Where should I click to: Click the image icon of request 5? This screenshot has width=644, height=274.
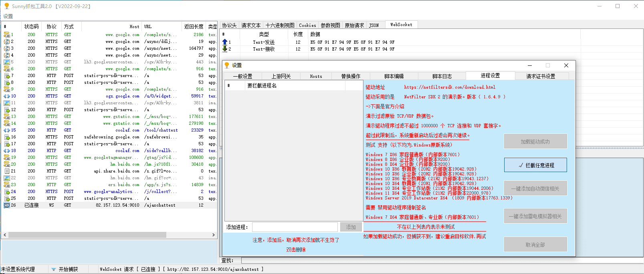pos(6,62)
